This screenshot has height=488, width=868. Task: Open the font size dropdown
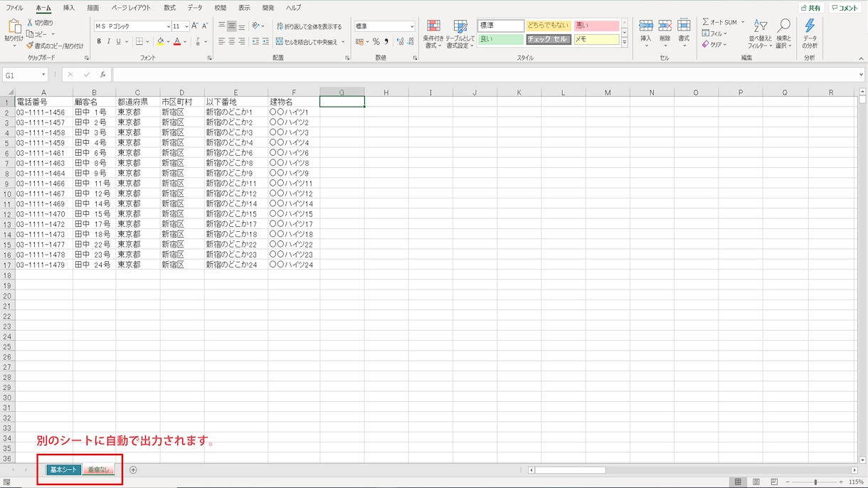186,26
